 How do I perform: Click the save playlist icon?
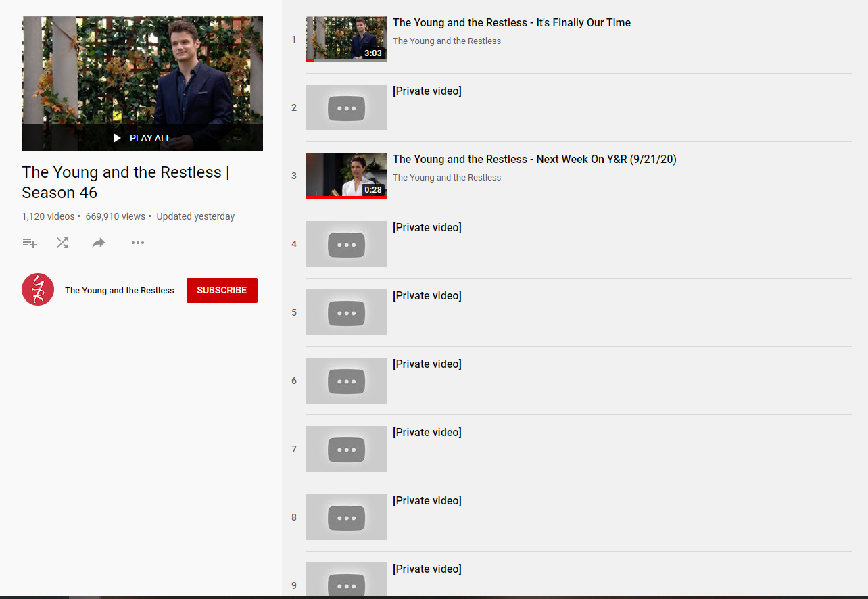point(29,243)
